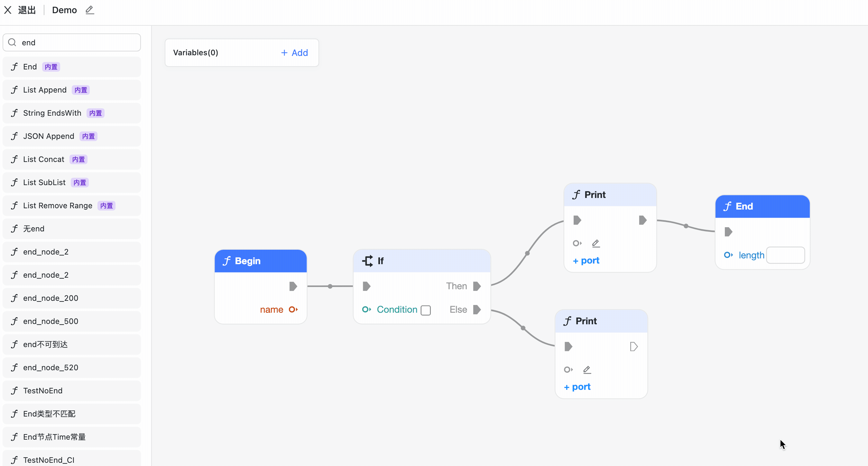Image resolution: width=868 pixels, height=466 pixels.
Task: Click the 退出 exit button
Action: 27,10
